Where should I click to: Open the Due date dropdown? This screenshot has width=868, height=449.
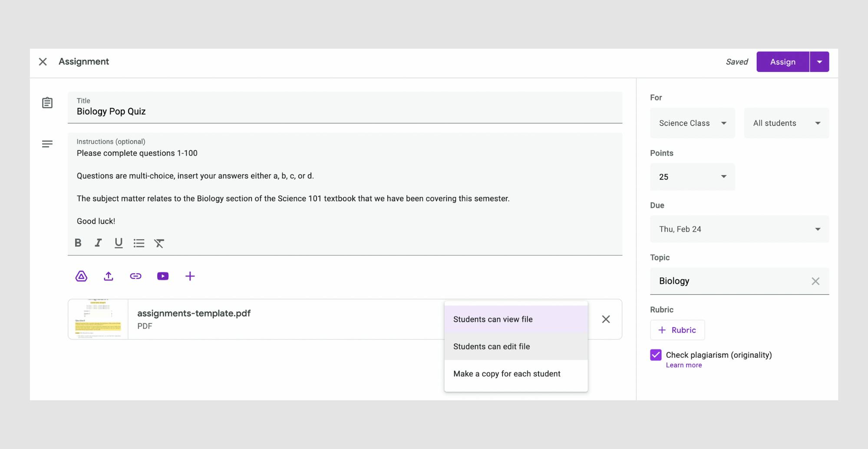[x=739, y=229]
